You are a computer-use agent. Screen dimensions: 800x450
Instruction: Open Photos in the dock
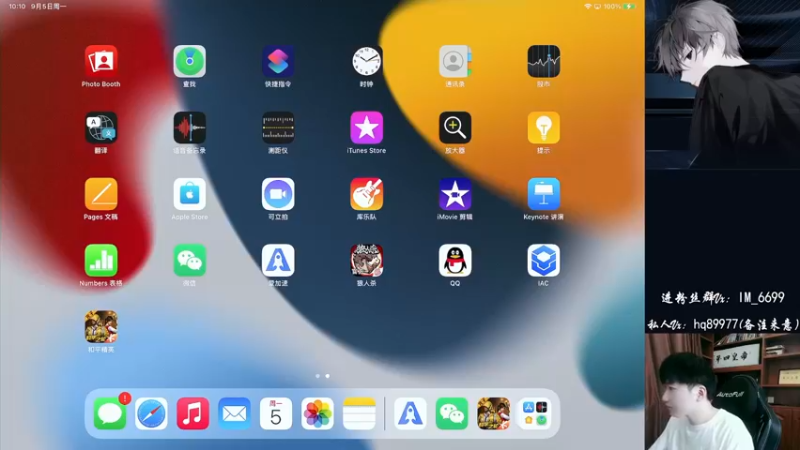317,413
